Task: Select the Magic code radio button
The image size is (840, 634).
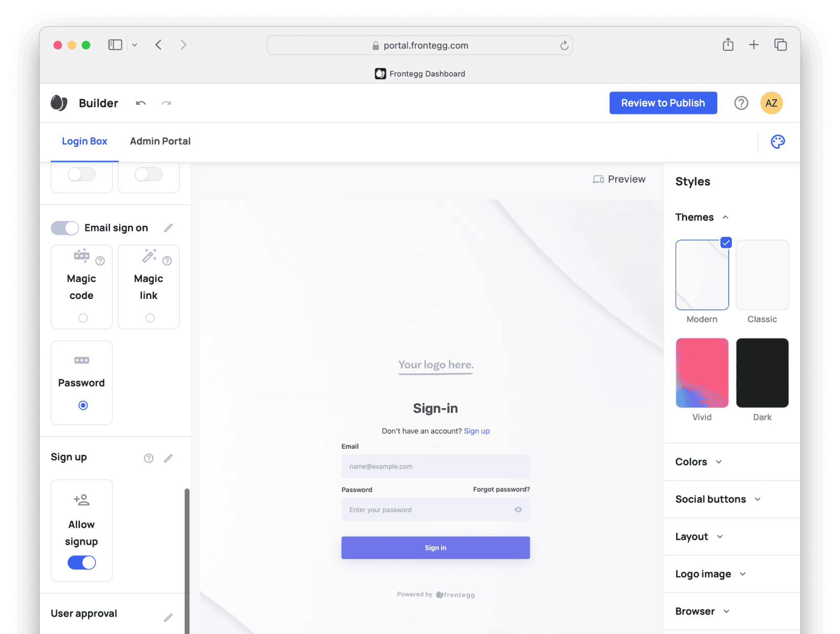Action: click(83, 318)
